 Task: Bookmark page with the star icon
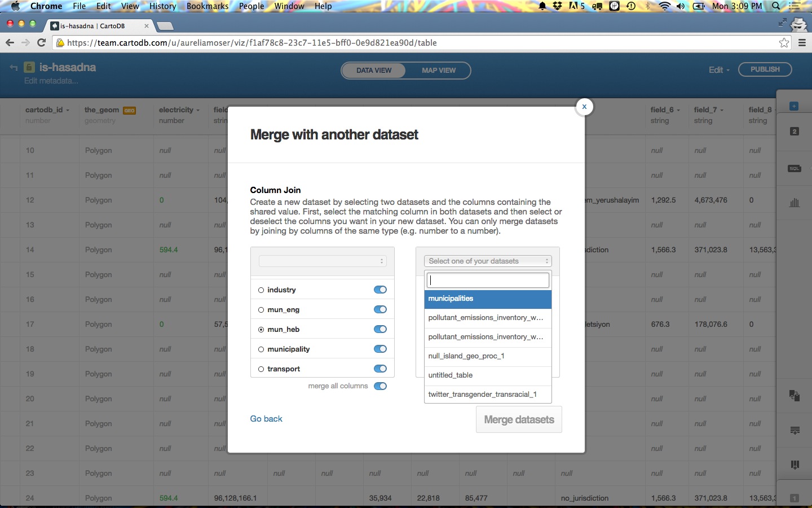784,43
